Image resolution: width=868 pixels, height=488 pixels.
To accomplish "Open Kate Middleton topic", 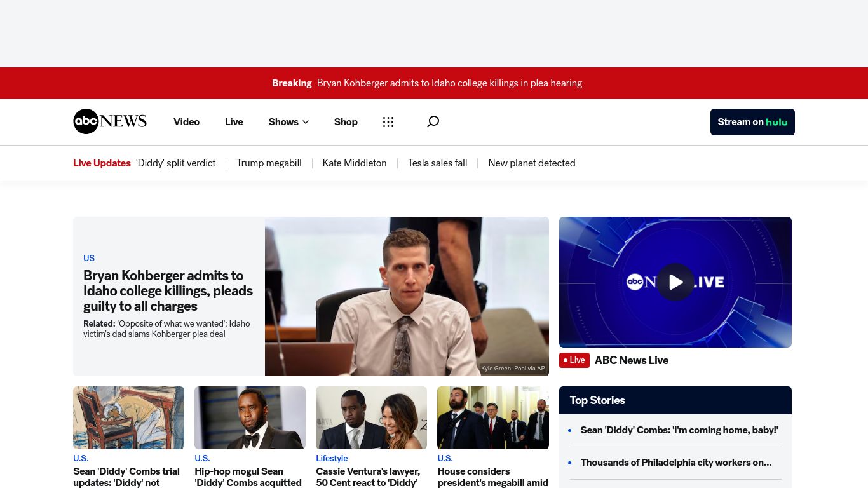I will (355, 163).
